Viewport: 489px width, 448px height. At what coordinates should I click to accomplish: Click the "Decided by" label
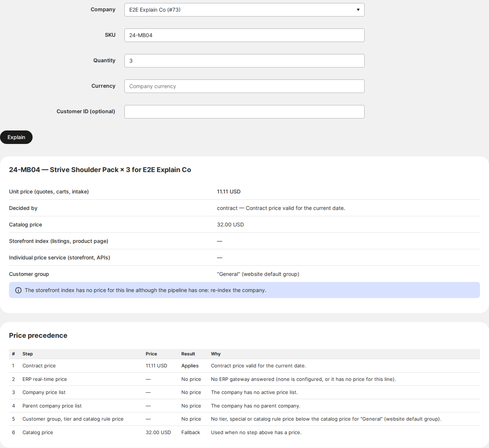pos(23,208)
